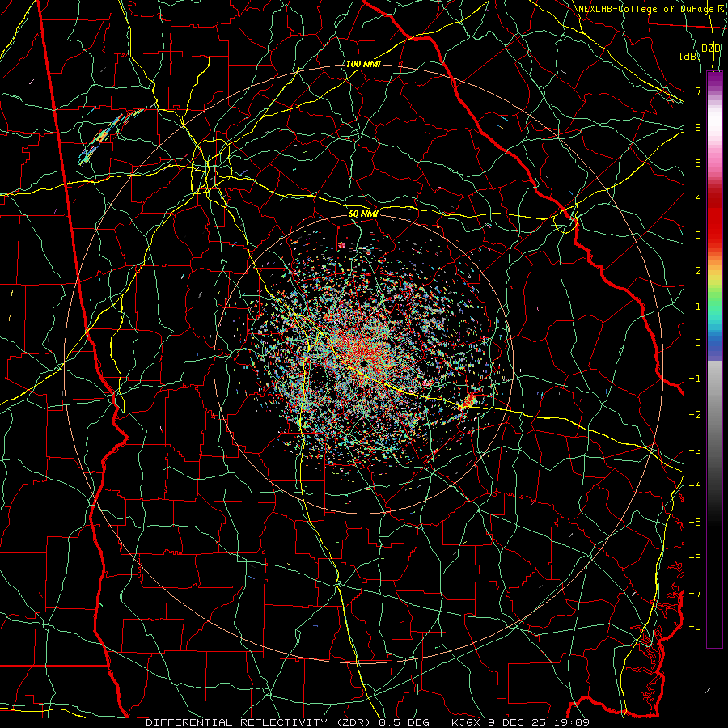728x728 pixels.
Task: Click the 1 value on the color scale
Action: (698, 307)
